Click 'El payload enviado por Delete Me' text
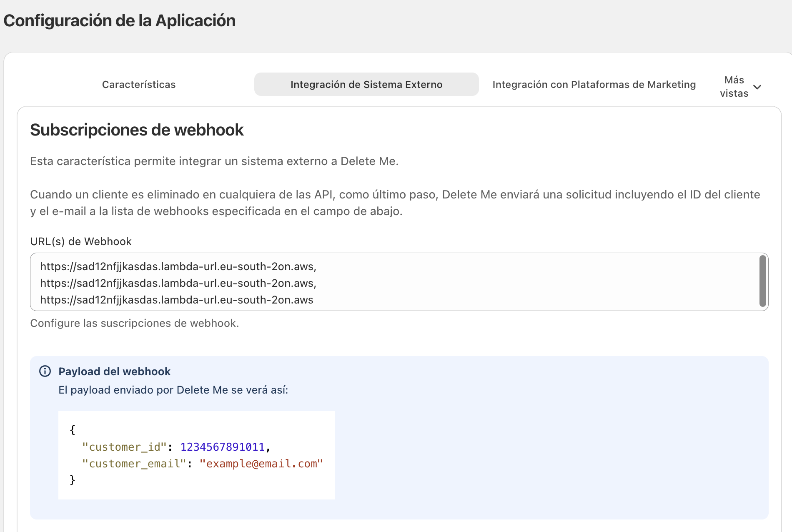This screenshot has width=792, height=532. click(173, 390)
